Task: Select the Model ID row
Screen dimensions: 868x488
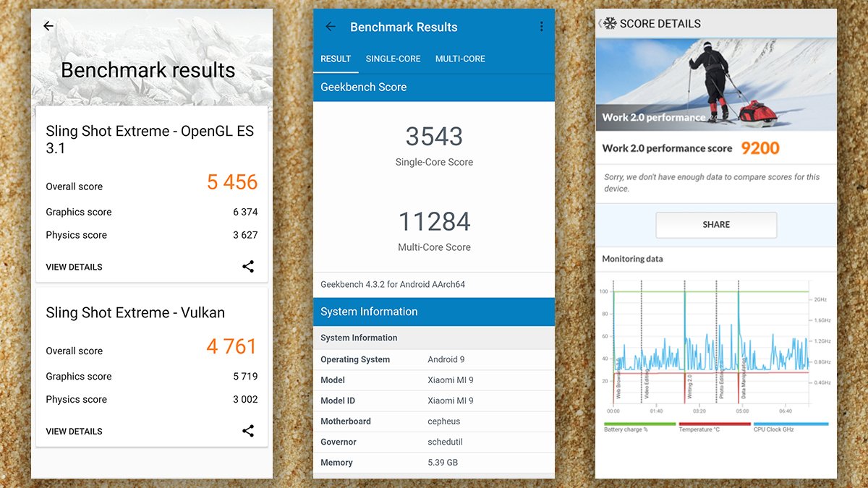Action: coord(434,401)
